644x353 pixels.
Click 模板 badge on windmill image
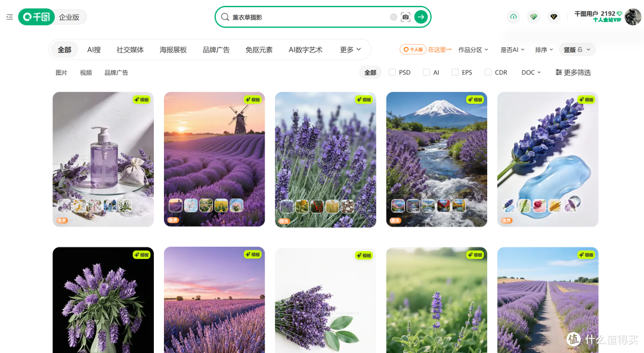(253, 100)
